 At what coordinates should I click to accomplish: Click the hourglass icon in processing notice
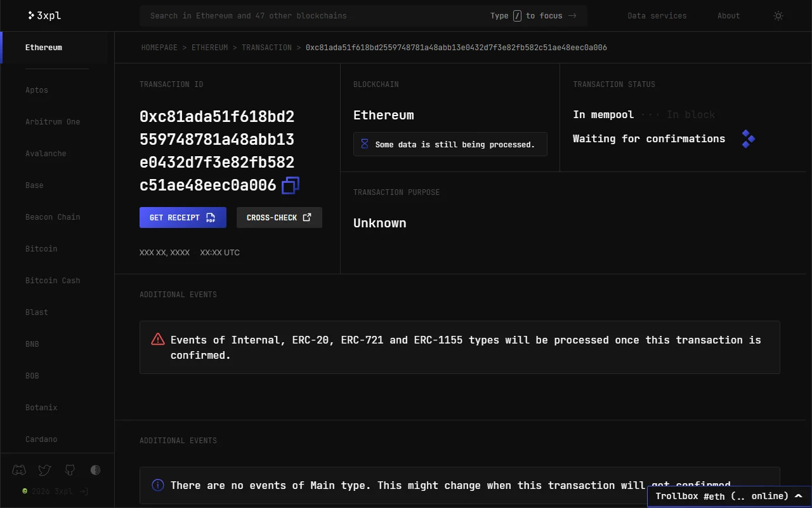tap(365, 144)
